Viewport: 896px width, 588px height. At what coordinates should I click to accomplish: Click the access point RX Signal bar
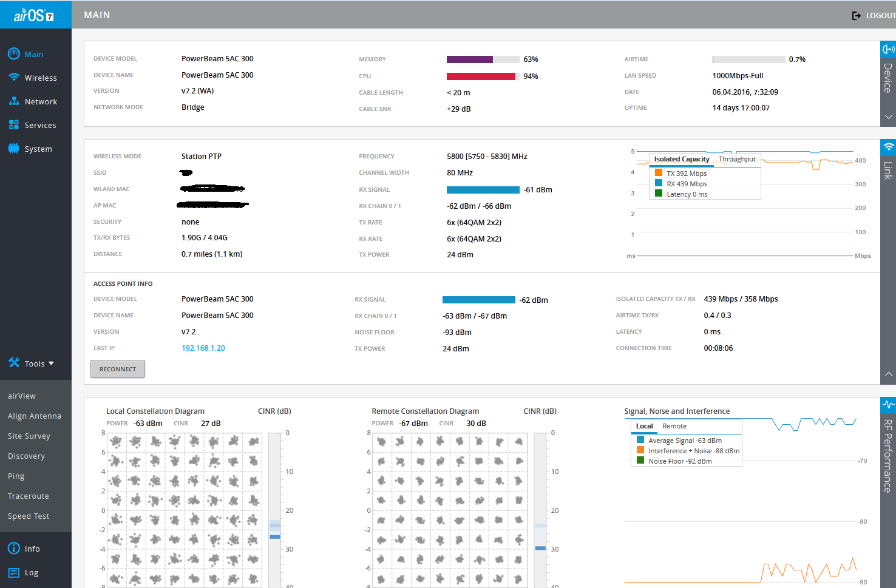(x=479, y=300)
